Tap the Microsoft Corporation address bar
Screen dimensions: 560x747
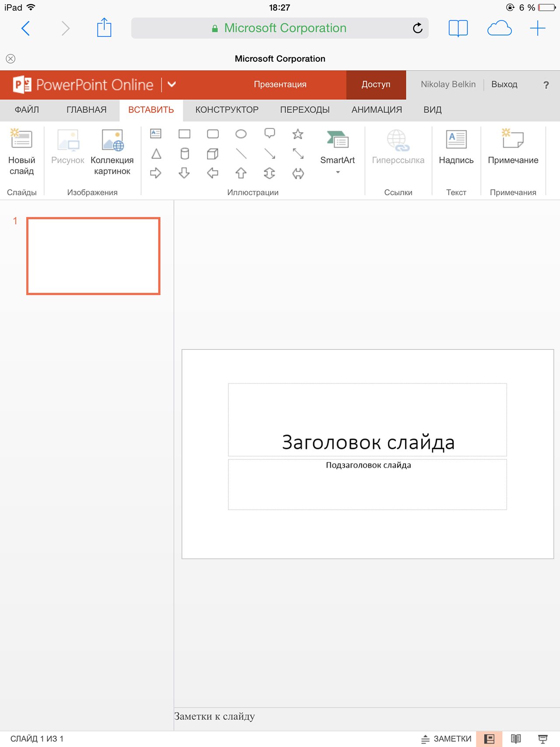280,28
